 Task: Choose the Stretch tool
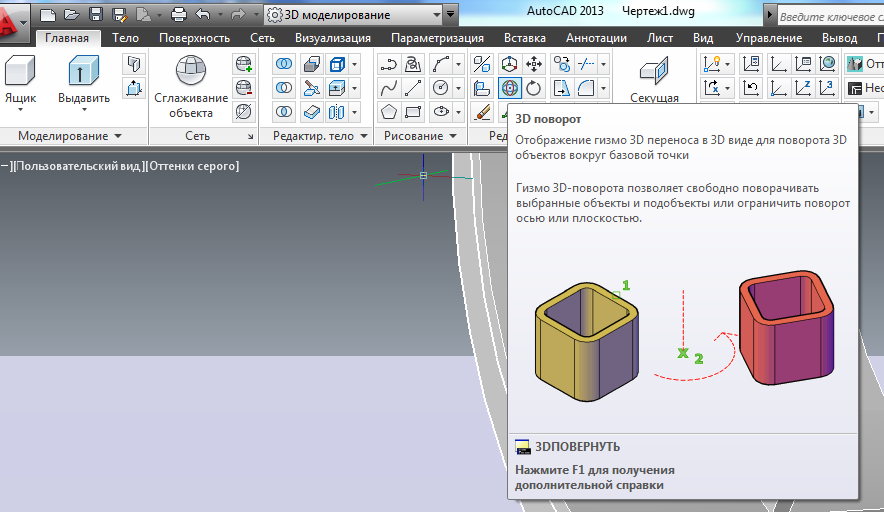[562, 88]
